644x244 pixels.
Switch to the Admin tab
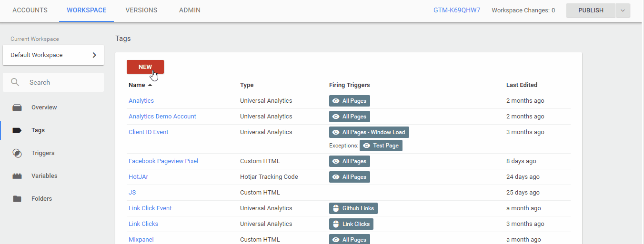tap(190, 10)
